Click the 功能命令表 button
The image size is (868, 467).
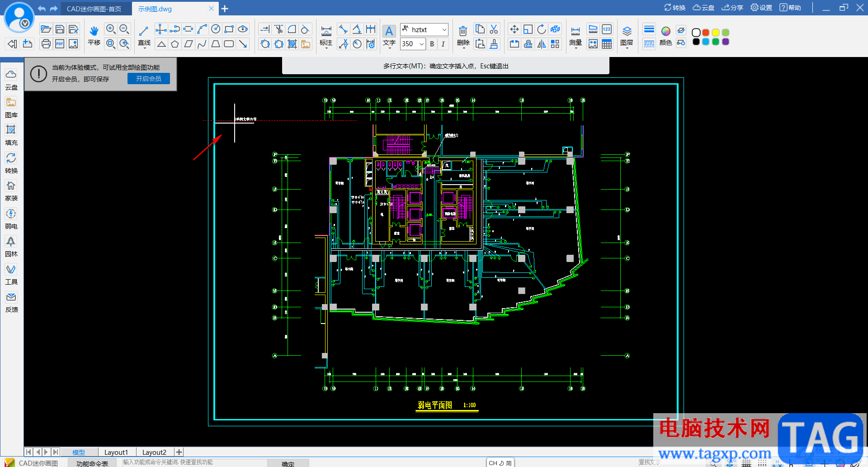pos(92,463)
